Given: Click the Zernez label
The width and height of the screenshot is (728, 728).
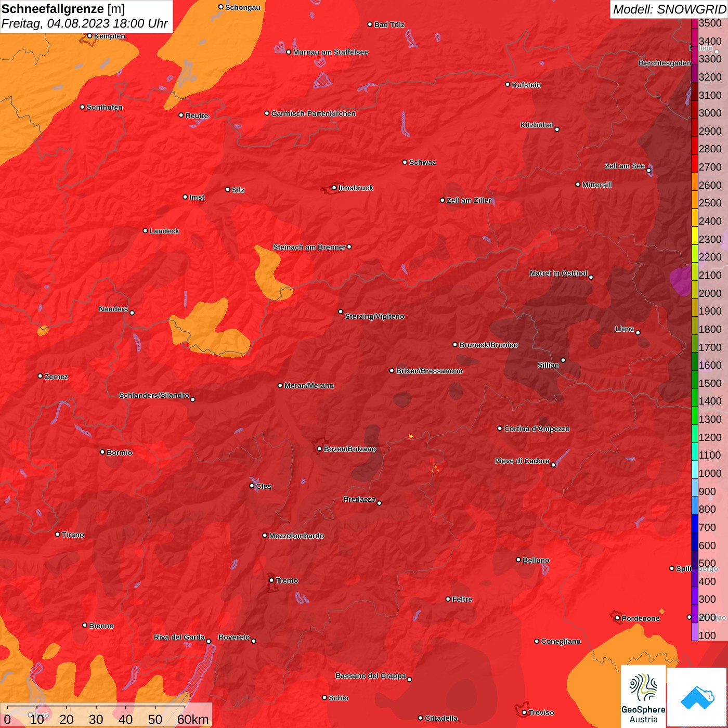Looking at the screenshot, I should pos(56,376).
